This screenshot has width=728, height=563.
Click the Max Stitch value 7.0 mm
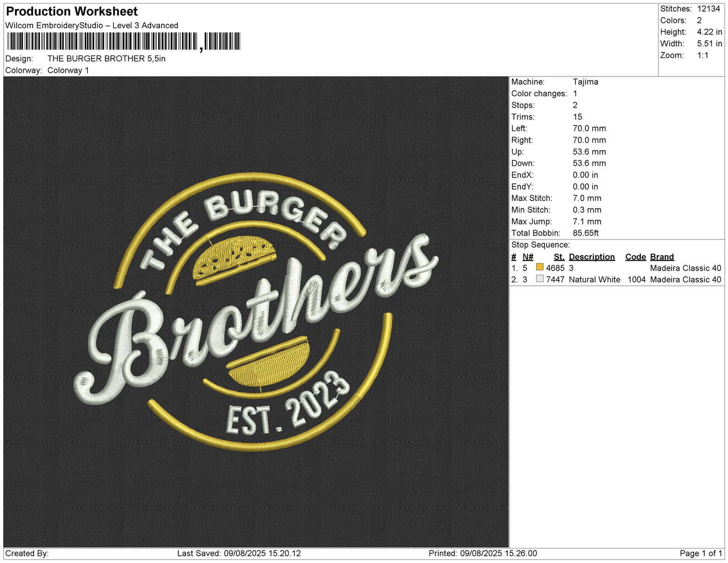(x=587, y=198)
